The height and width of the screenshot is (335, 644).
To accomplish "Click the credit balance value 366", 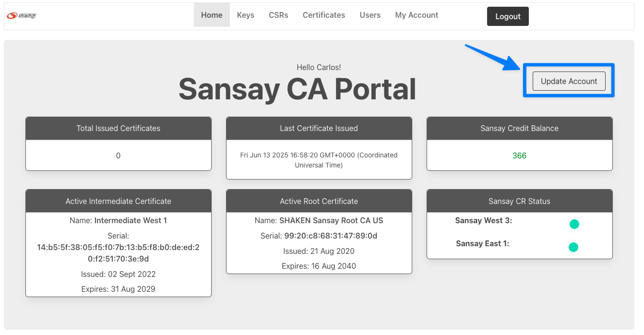I will click(520, 156).
